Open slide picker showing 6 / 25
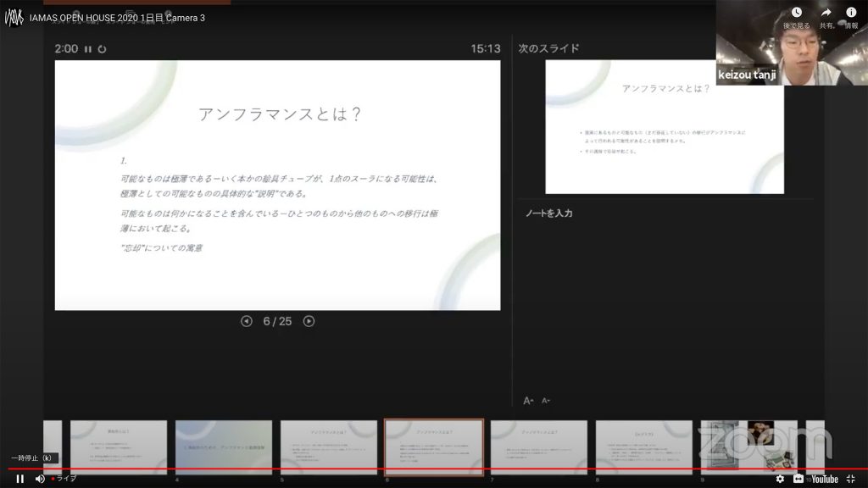The width and height of the screenshot is (868, 488). click(x=277, y=321)
